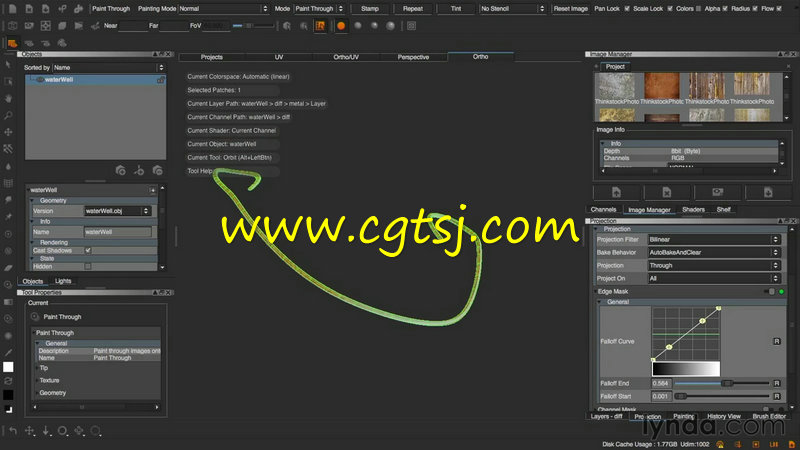This screenshot has height=450, width=800.
Task: Select the Eraser tool in left toolbar
Action: point(8,268)
